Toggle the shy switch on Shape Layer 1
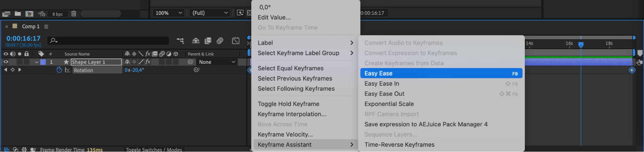The width and height of the screenshot is (644, 152). coord(128,62)
